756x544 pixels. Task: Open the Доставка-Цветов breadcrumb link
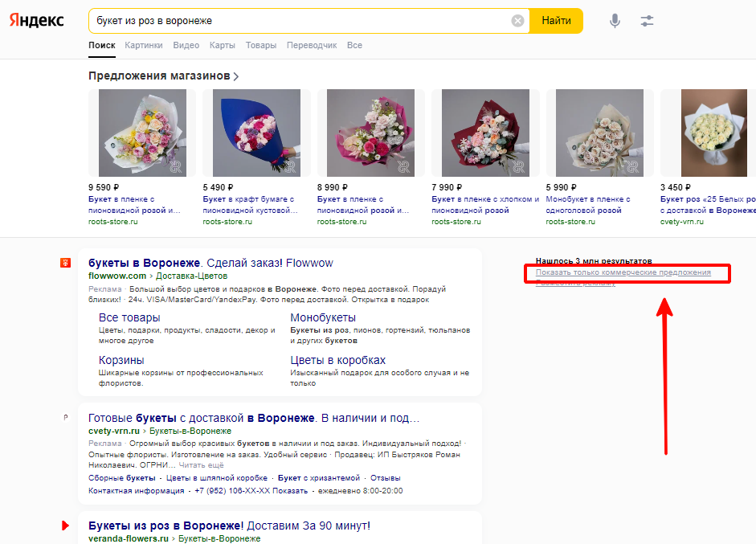(x=191, y=276)
